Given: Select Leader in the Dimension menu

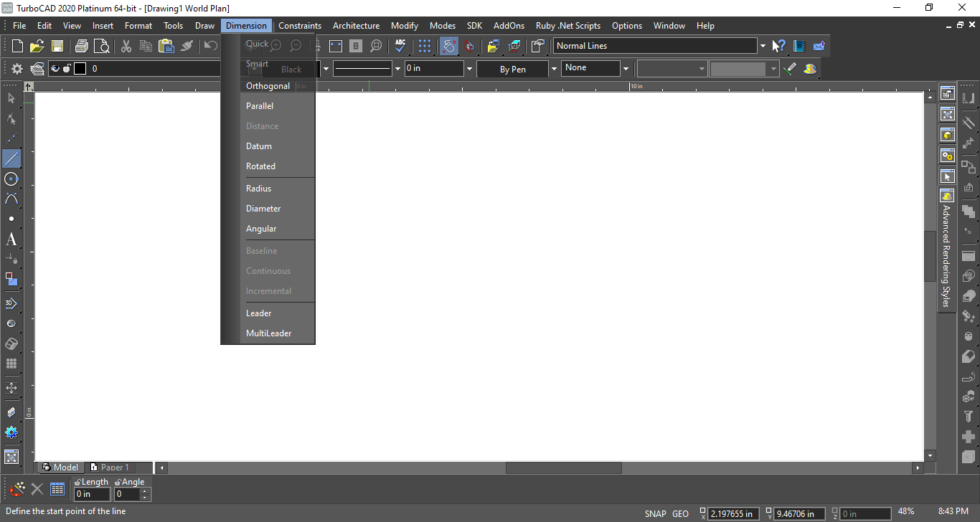Looking at the screenshot, I should tap(259, 313).
